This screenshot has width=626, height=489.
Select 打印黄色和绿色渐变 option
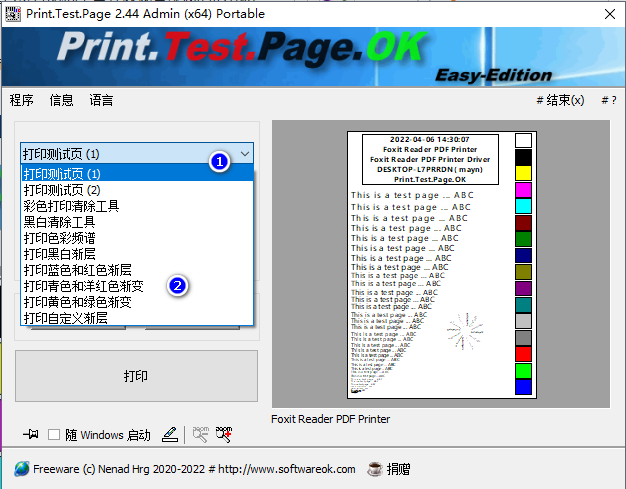(x=137, y=302)
